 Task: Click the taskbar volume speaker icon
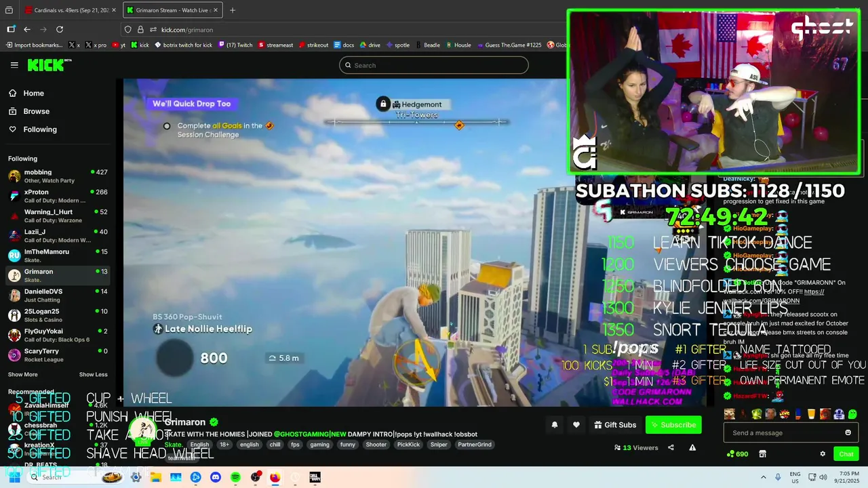click(x=823, y=477)
